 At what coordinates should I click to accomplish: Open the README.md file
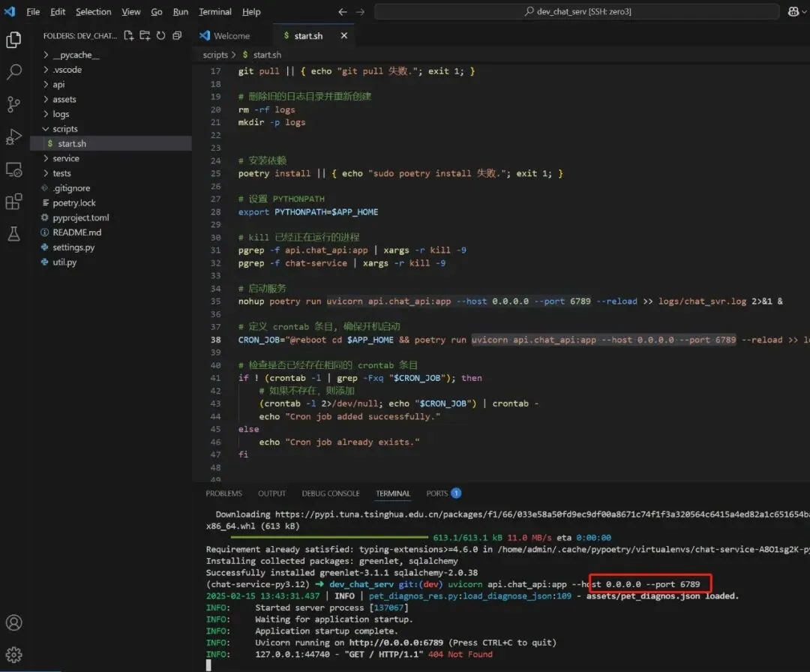[111, 232]
